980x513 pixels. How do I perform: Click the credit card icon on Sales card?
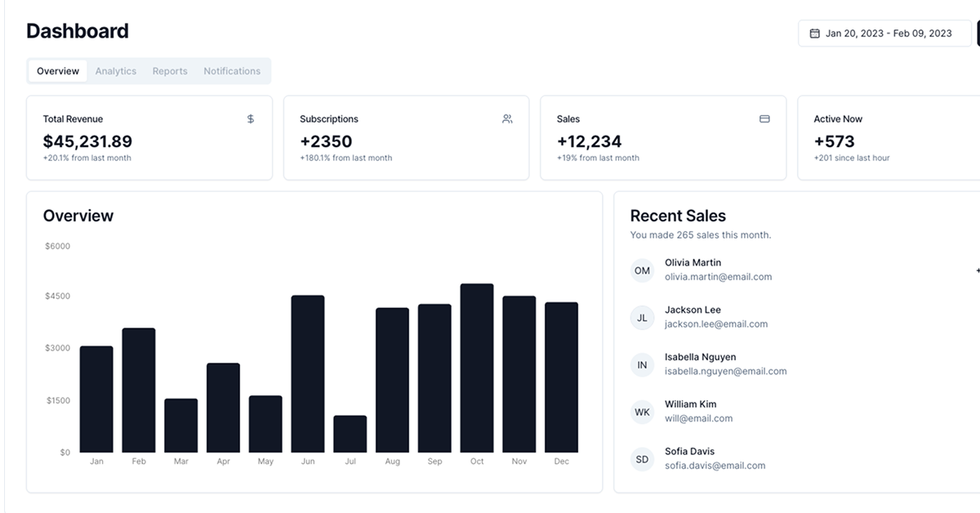point(764,119)
